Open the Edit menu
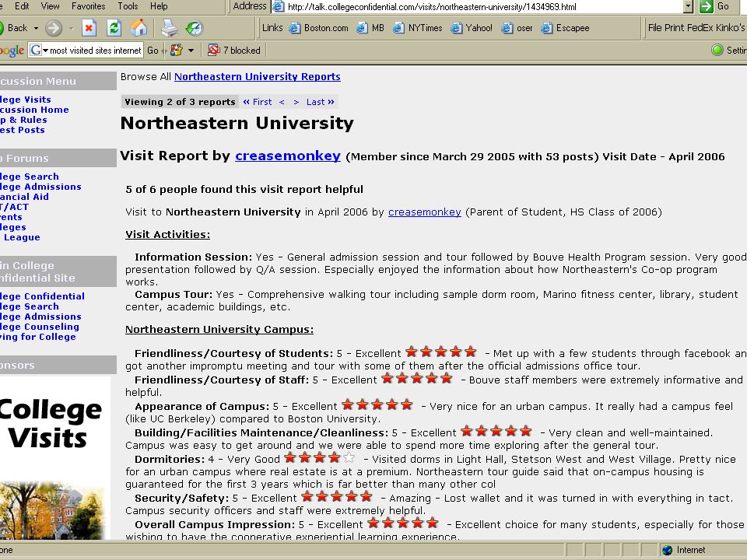Screen dimensions: 747x560 pos(22,6)
